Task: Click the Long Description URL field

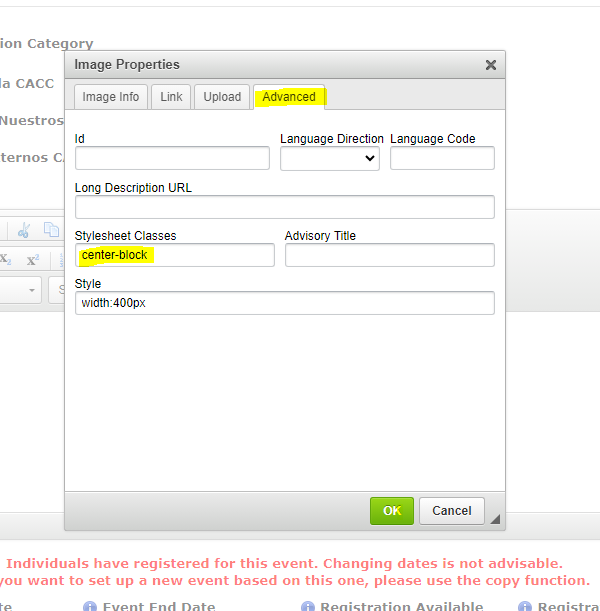Action: point(284,207)
